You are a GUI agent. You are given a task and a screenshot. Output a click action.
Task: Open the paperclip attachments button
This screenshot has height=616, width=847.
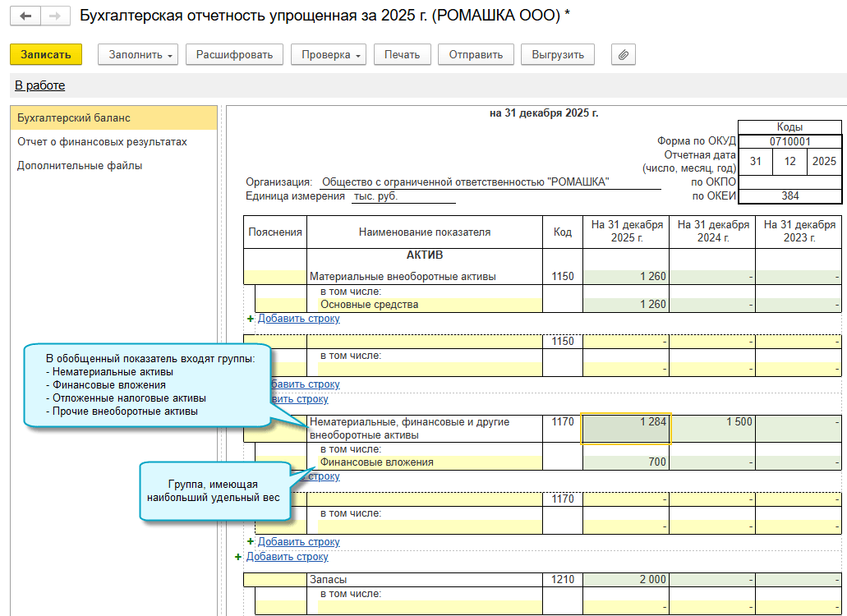[624, 54]
